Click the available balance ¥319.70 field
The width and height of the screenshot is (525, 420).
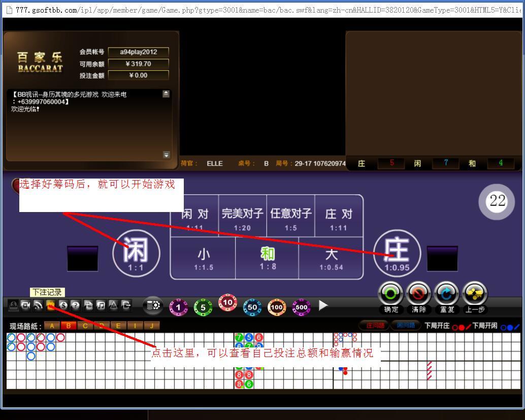coord(138,63)
